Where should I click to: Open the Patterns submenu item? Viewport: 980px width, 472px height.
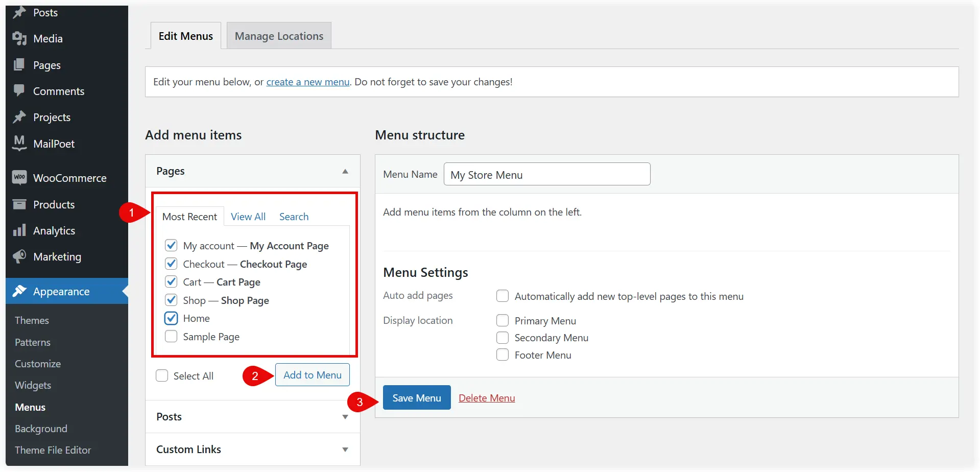33,342
